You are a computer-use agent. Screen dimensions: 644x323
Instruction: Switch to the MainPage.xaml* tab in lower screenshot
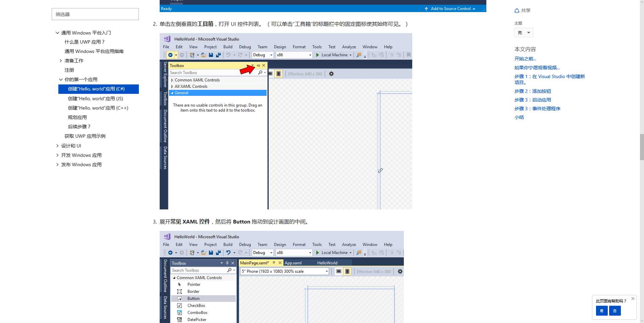click(254, 263)
